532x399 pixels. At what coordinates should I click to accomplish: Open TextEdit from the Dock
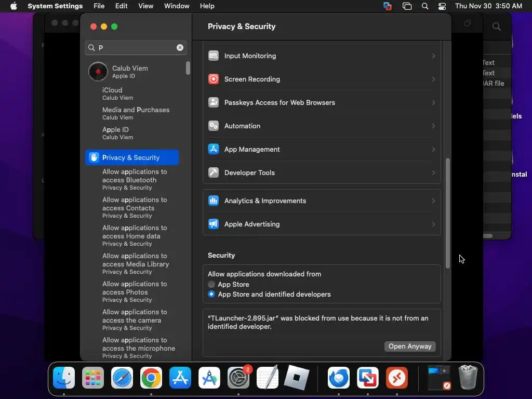point(268,378)
